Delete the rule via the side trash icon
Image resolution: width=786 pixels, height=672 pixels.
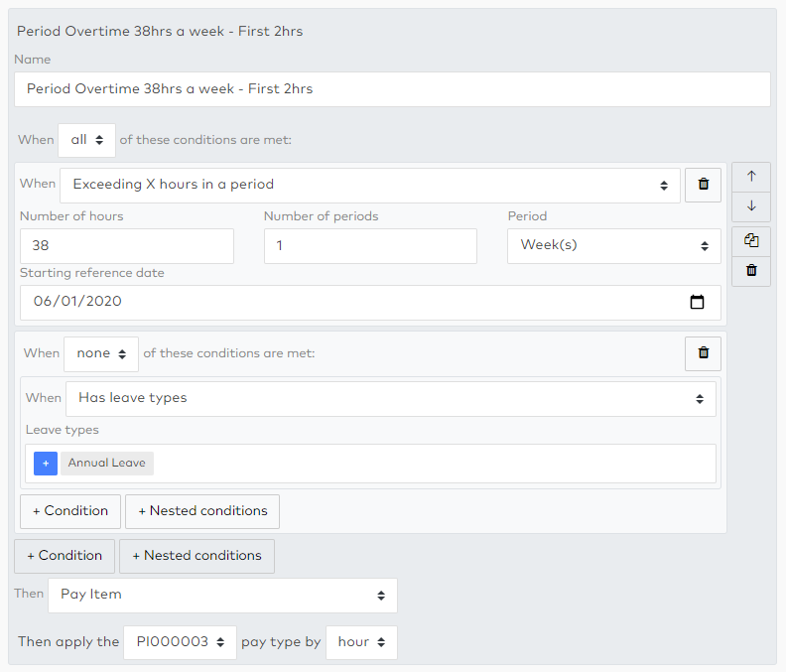[x=751, y=270]
